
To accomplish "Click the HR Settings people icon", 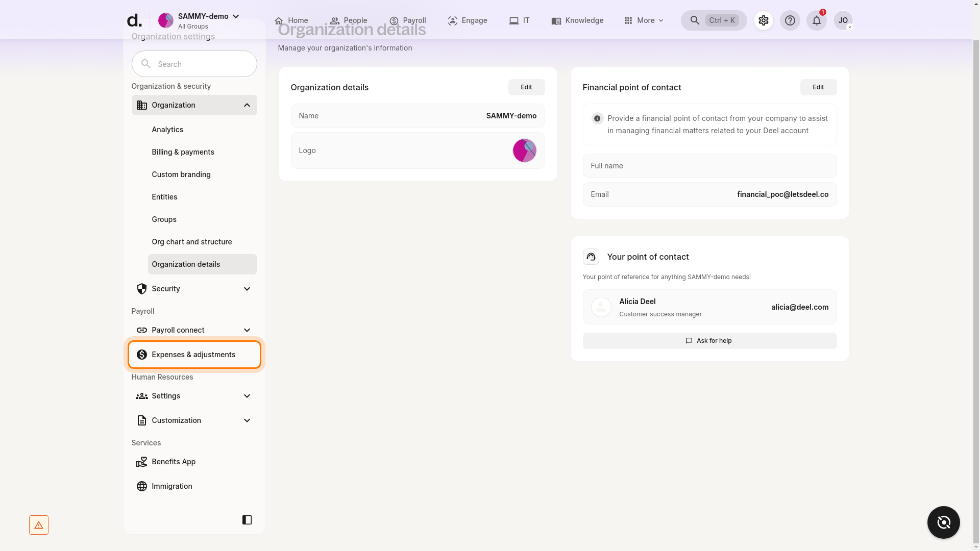I will pos(141,396).
